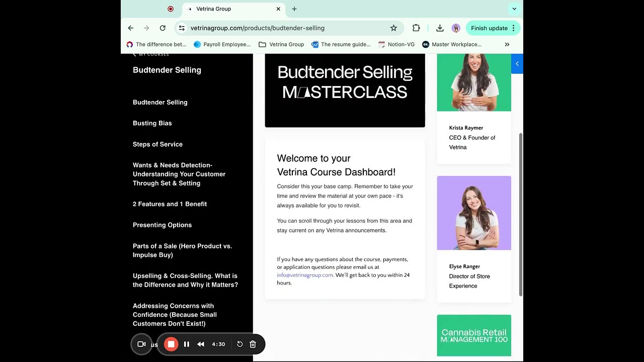Open Chrome's three-dot menu
The width and height of the screenshot is (644, 362).
514,28
